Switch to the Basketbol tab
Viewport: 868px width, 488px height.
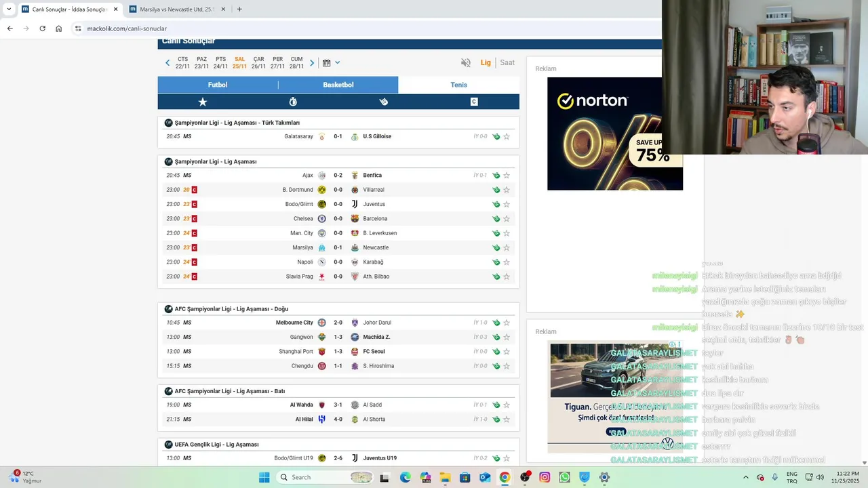pos(338,85)
